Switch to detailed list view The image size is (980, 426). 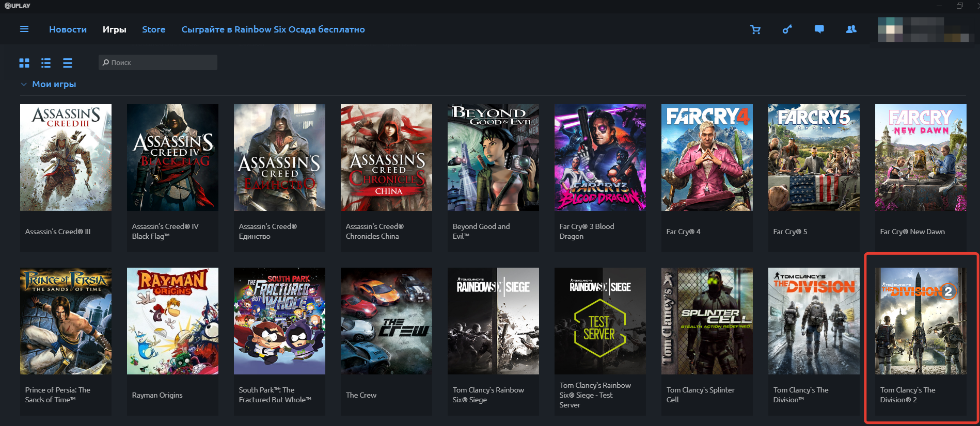tap(46, 63)
